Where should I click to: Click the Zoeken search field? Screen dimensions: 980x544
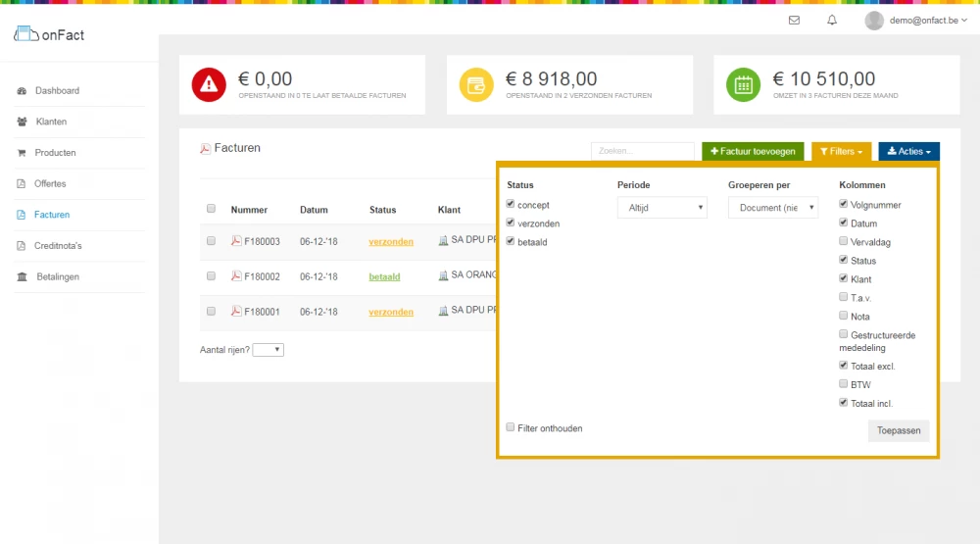642,152
